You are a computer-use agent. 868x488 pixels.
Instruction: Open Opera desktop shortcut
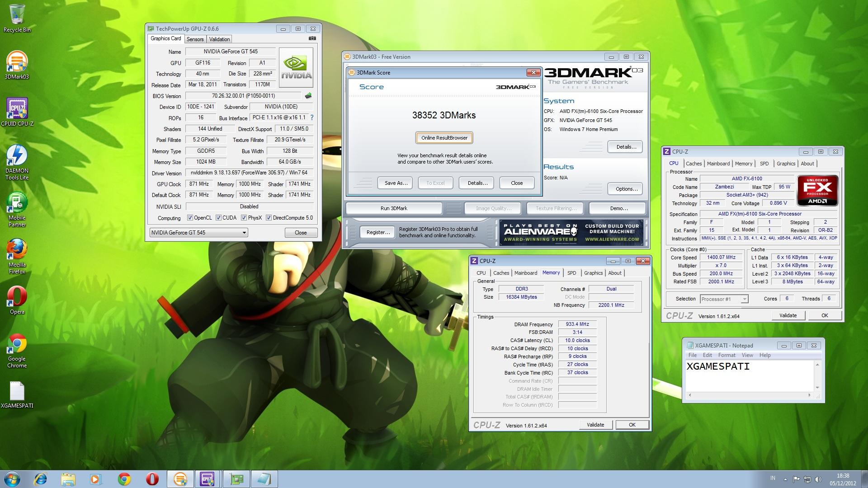[17, 300]
